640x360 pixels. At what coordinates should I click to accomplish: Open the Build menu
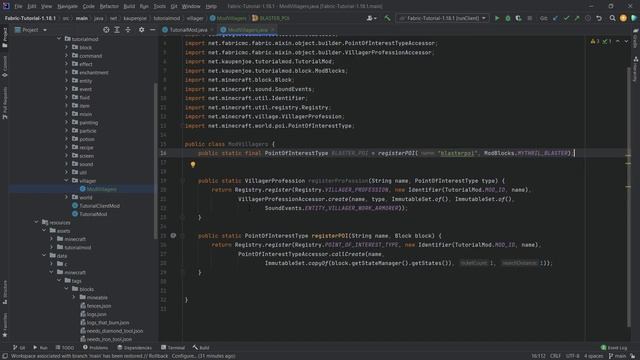coord(129,6)
